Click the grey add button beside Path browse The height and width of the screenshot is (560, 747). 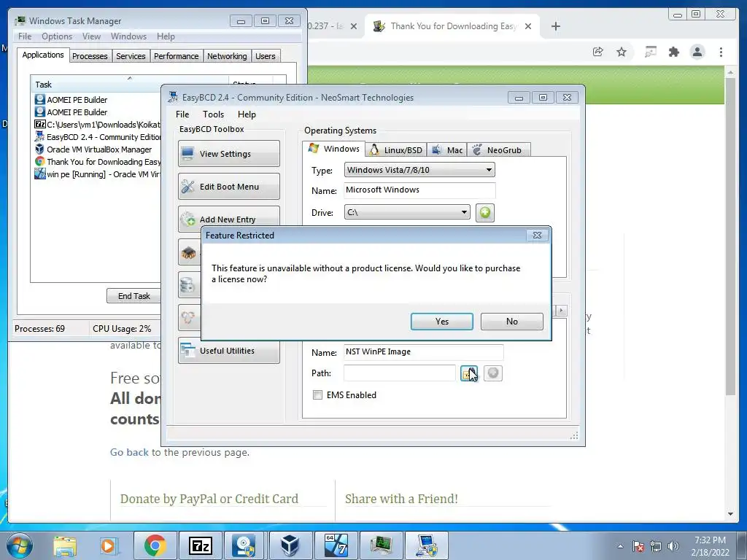493,373
